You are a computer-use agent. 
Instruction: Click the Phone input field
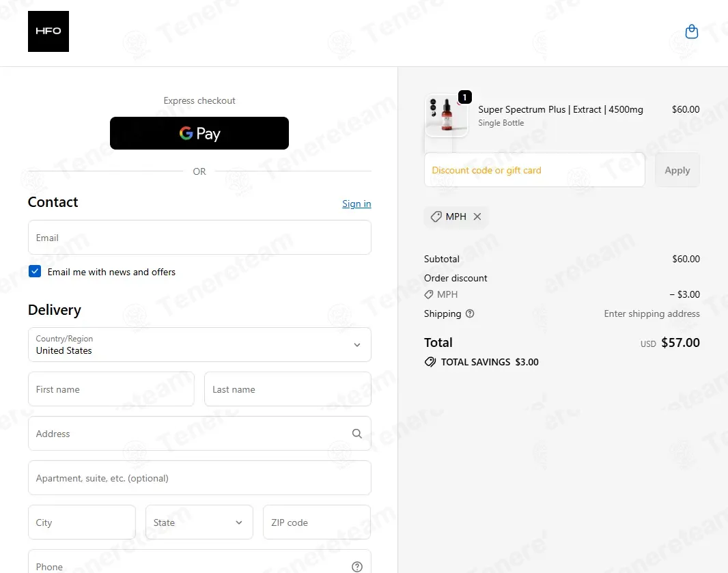point(199,563)
